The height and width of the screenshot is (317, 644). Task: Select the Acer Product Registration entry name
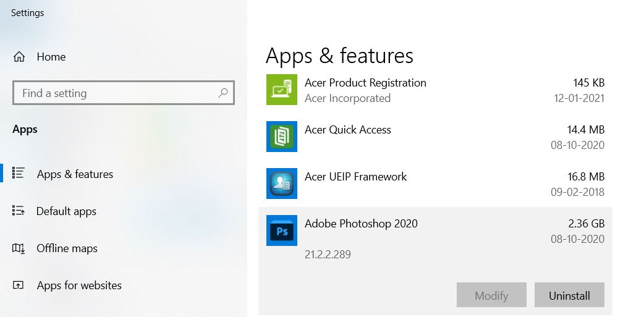(365, 83)
